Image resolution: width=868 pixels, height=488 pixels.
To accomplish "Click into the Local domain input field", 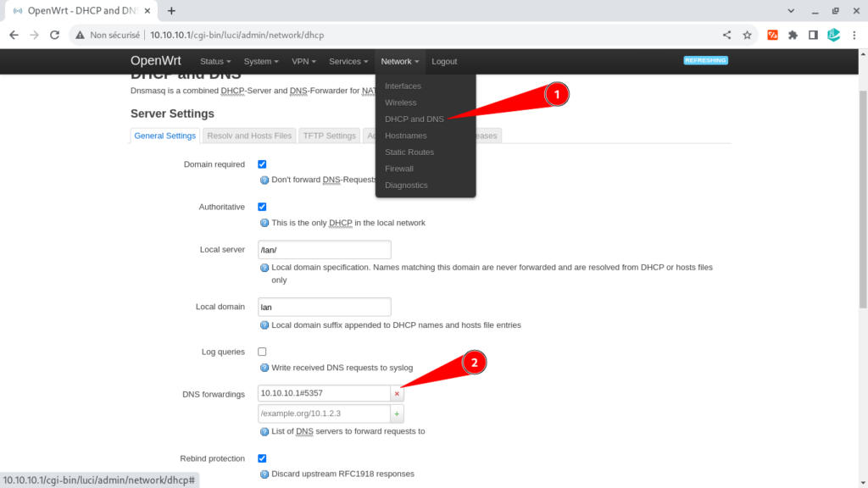I will (x=325, y=307).
